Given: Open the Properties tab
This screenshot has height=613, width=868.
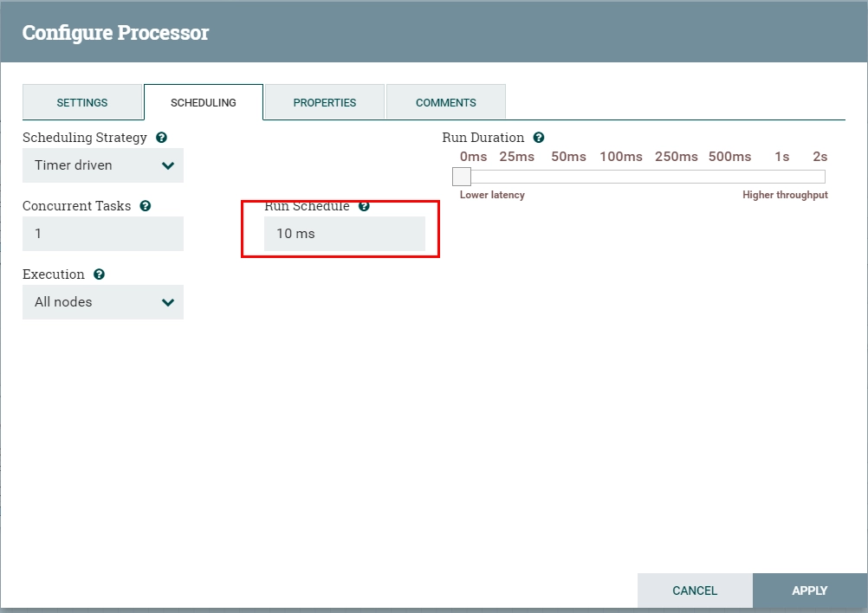Looking at the screenshot, I should [x=324, y=102].
